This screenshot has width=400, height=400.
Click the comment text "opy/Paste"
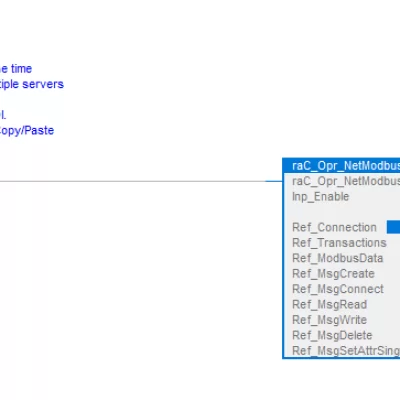[x=27, y=130]
